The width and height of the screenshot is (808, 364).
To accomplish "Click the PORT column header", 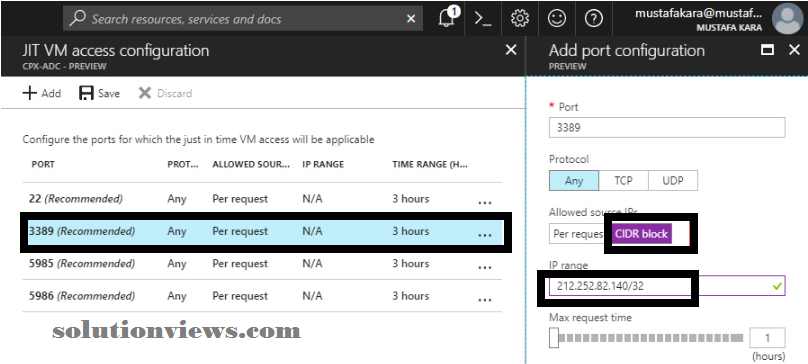I will pos(43,164).
